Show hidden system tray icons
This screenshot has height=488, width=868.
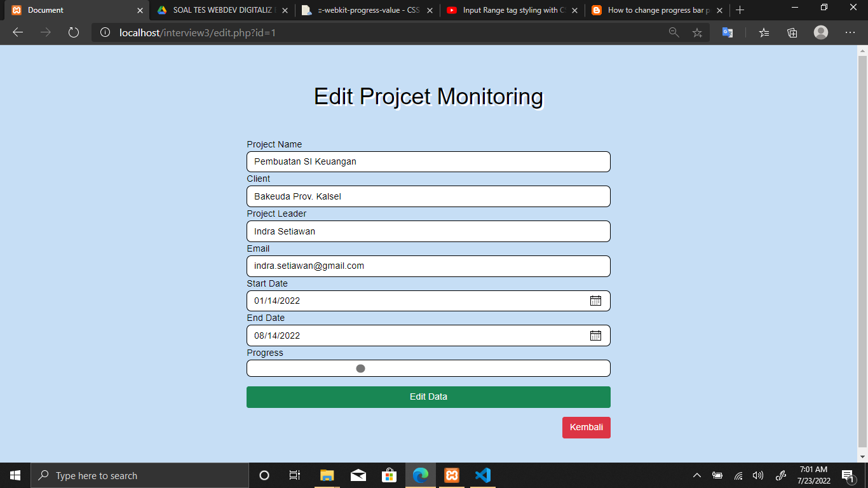coord(697,475)
